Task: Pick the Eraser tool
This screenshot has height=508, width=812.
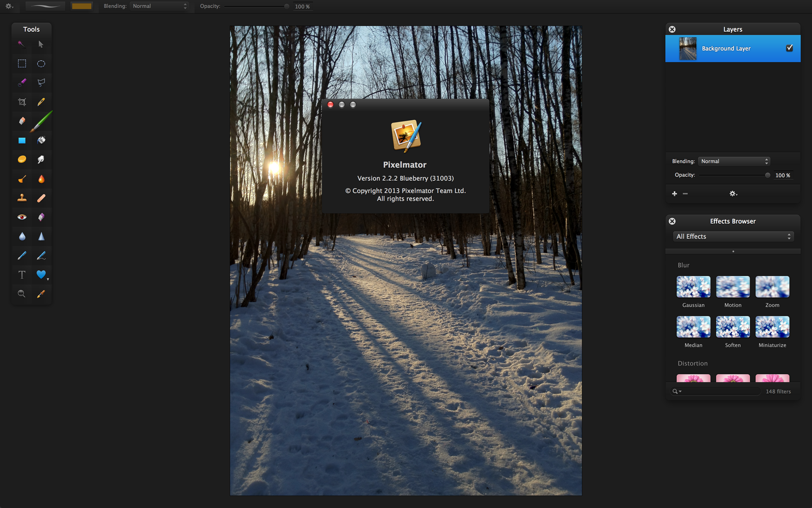Action: coord(22,121)
